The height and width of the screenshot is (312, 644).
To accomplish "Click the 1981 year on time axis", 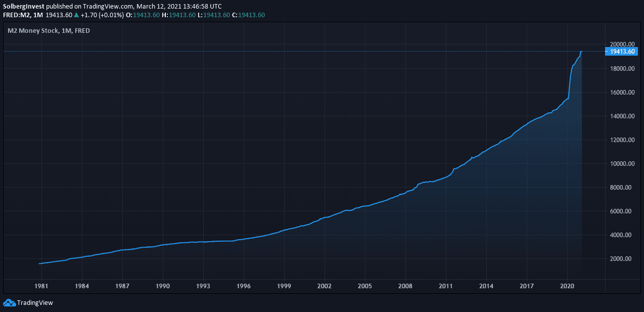I will (x=41, y=286).
